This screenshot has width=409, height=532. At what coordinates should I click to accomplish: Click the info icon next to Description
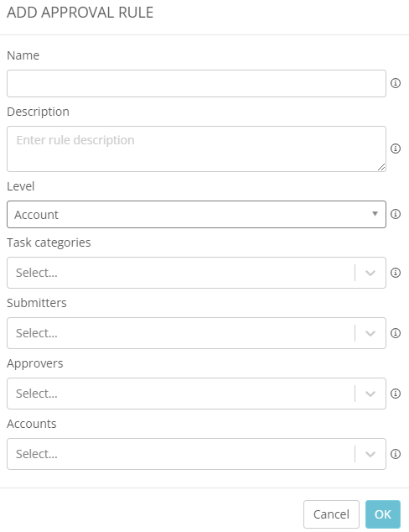click(396, 149)
